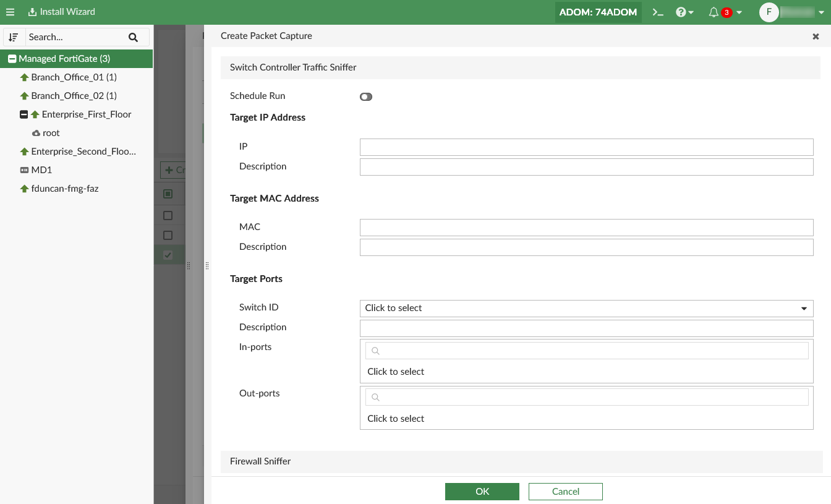Image resolution: width=831 pixels, height=504 pixels.
Task: Click the panel resize grip handle
Action: pos(207,265)
